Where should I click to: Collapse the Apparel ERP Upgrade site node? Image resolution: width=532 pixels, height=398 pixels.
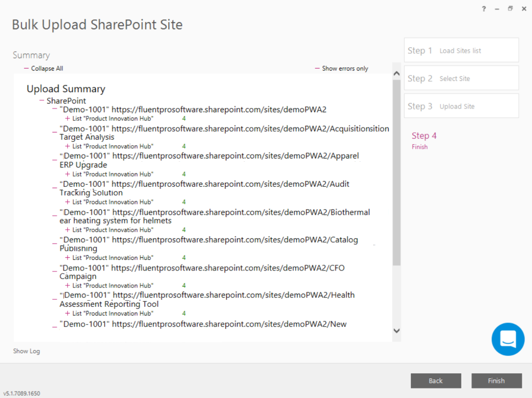coord(55,160)
